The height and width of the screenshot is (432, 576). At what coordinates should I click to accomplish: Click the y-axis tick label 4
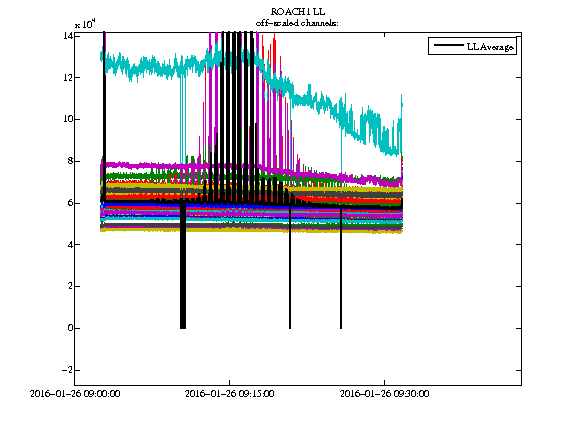click(69, 245)
